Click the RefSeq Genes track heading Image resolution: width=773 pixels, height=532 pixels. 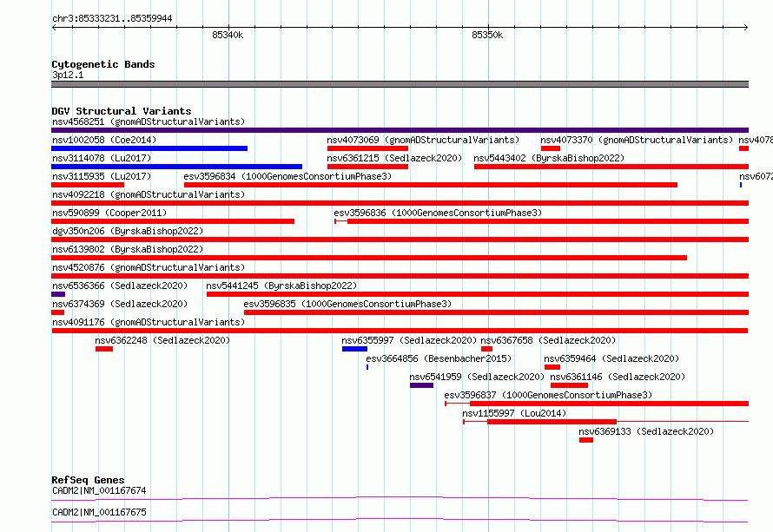coord(88,480)
